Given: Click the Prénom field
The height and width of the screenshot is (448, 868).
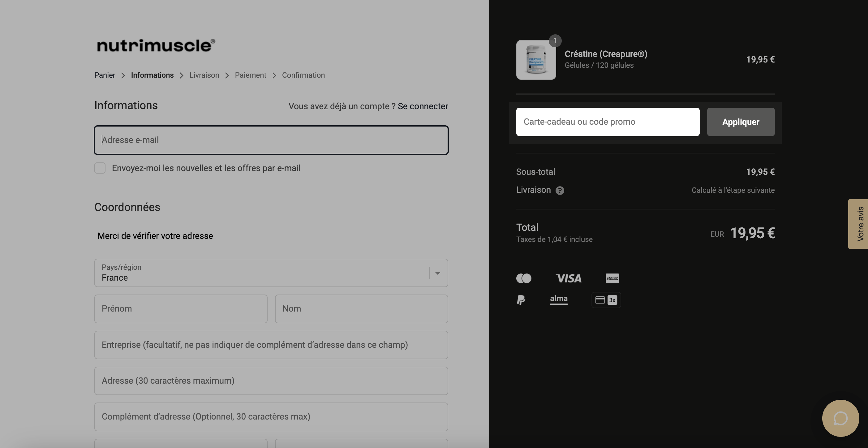Looking at the screenshot, I should click(x=181, y=309).
